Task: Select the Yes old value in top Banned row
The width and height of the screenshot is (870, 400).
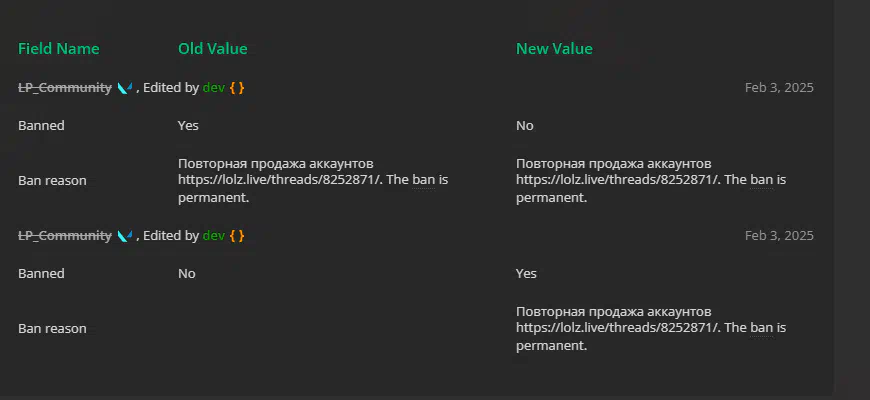Action: [x=188, y=125]
